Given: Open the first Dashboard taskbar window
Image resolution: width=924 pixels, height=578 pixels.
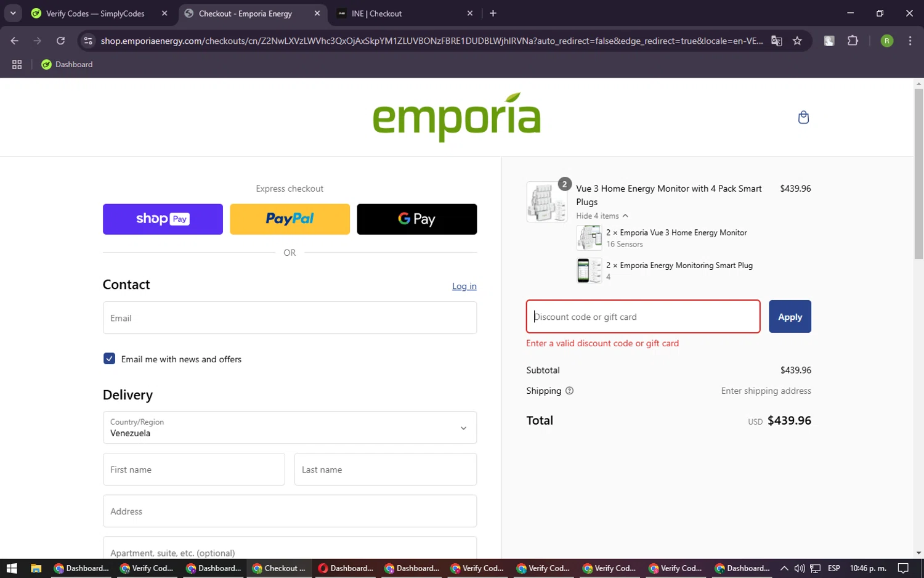Looking at the screenshot, I should [81, 568].
